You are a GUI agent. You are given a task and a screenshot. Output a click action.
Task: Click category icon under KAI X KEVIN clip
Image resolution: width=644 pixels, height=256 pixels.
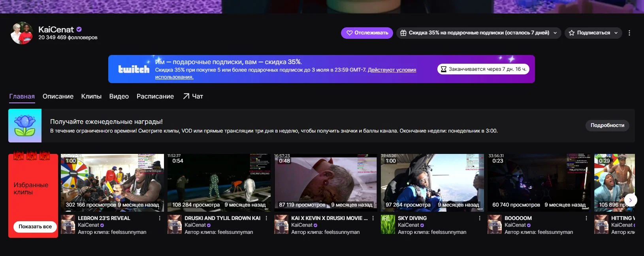[x=281, y=224]
